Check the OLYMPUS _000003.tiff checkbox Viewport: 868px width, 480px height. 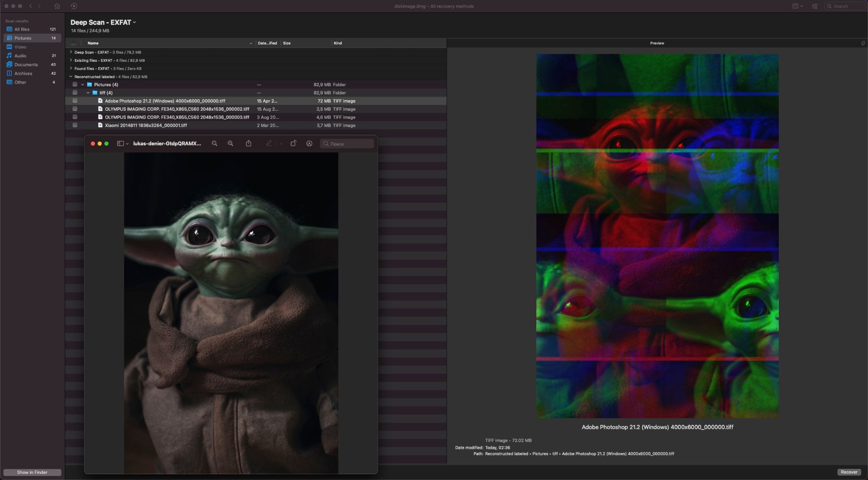[x=75, y=117]
